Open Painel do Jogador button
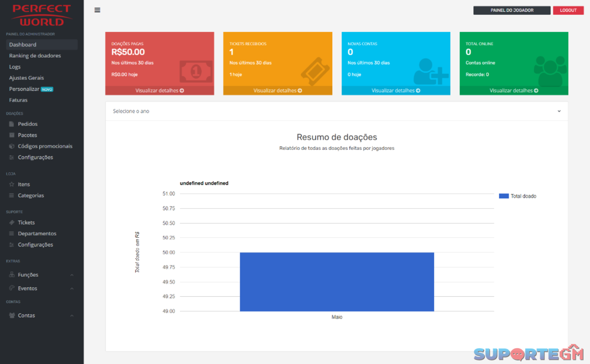 512,11
